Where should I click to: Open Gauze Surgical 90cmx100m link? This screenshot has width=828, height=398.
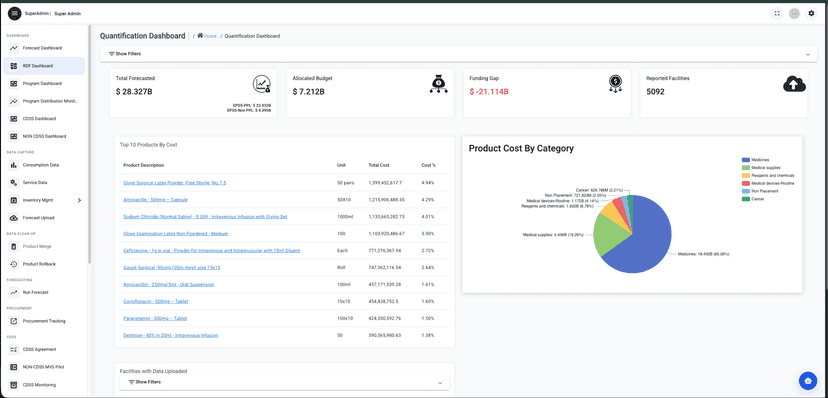pyautogui.click(x=172, y=268)
